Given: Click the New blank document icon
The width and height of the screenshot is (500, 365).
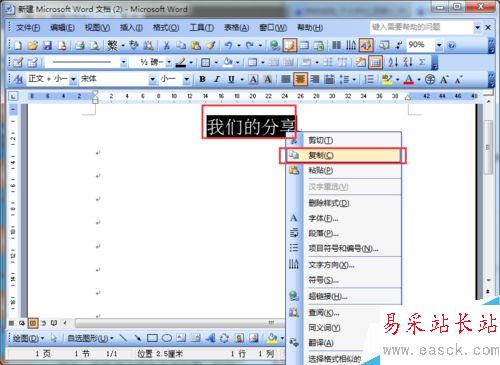Looking at the screenshot, I should pos(18,45).
